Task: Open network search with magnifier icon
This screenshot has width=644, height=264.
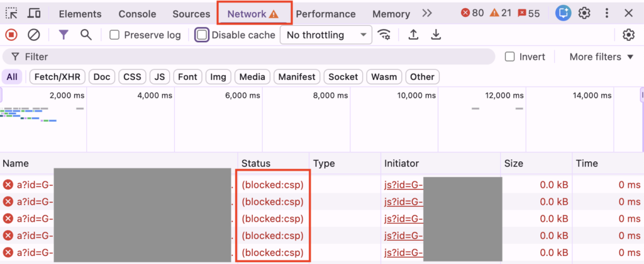Action: (86, 35)
